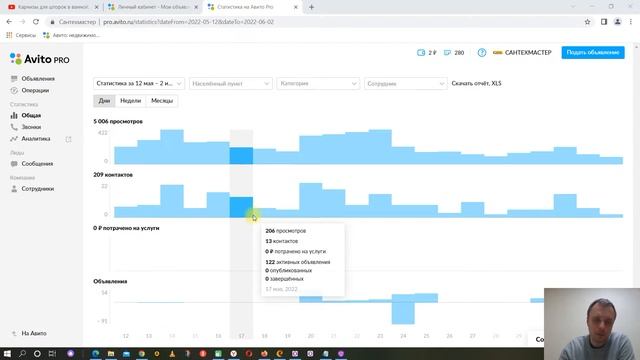Click highlighted May 17 views bar
640x360 pixels.
point(241,156)
